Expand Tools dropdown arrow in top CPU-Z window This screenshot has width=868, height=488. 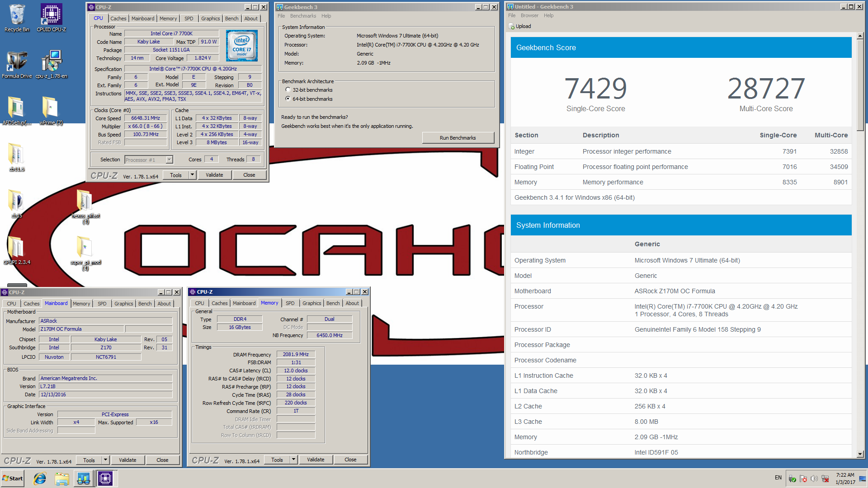(192, 175)
